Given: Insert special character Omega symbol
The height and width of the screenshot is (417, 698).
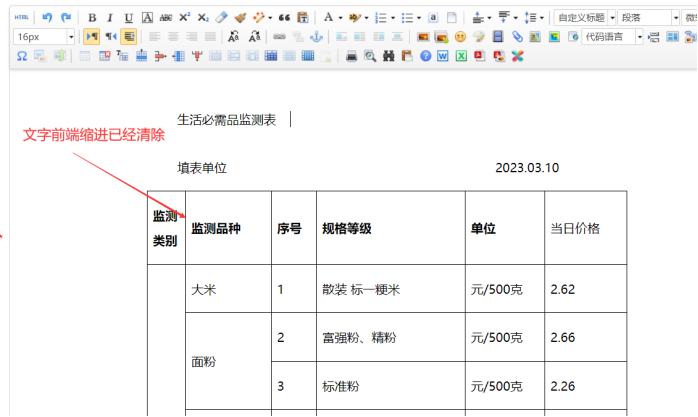Looking at the screenshot, I should 22,56.
